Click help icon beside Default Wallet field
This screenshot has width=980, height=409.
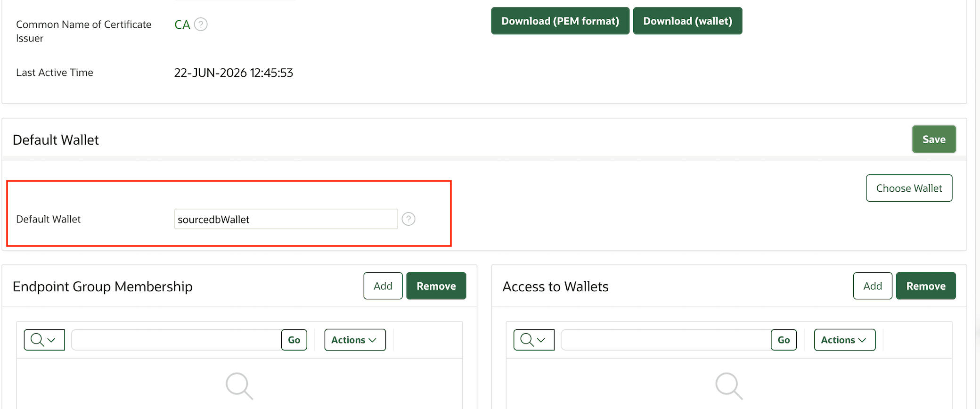[x=408, y=219]
